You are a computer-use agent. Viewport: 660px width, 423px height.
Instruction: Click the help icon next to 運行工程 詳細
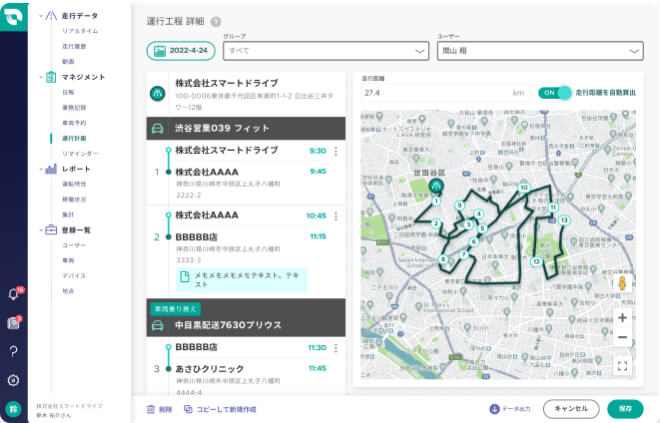click(x=216, y=21)
